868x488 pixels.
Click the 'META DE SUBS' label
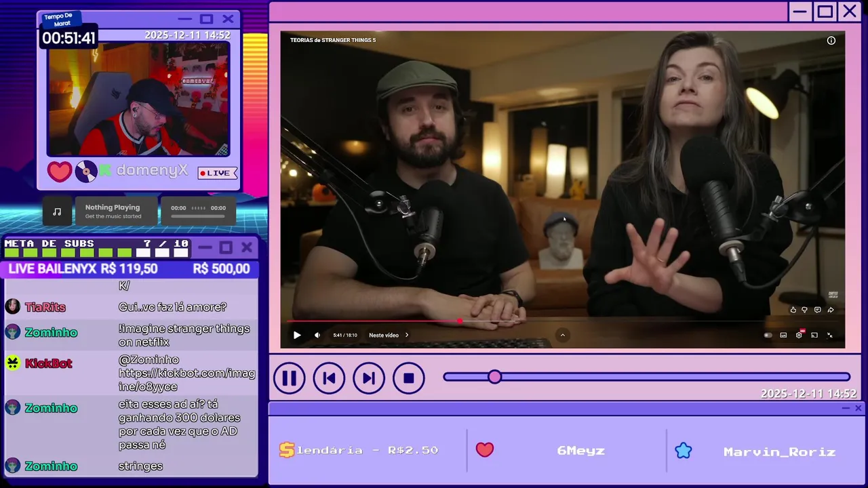(x=49, y=244)
